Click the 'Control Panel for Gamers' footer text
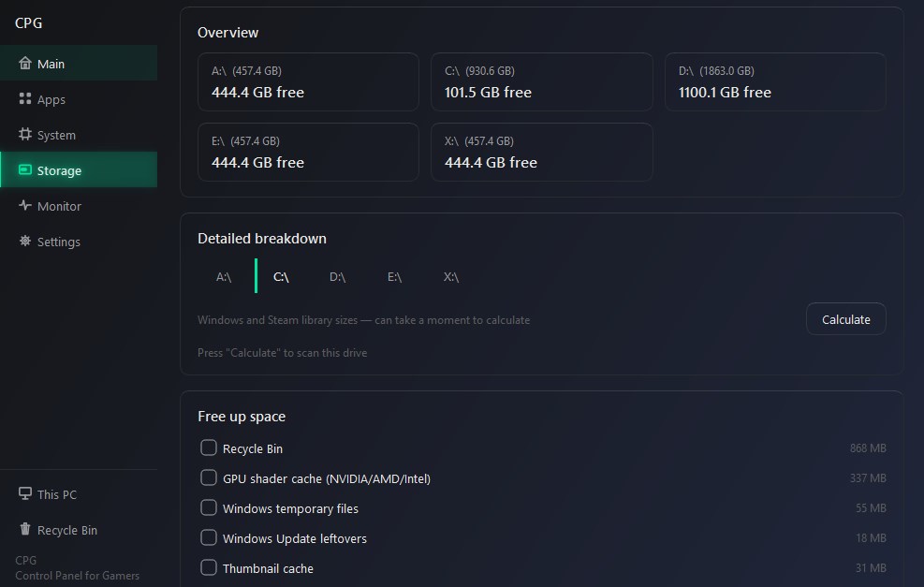924x587 pixels. 77,576
